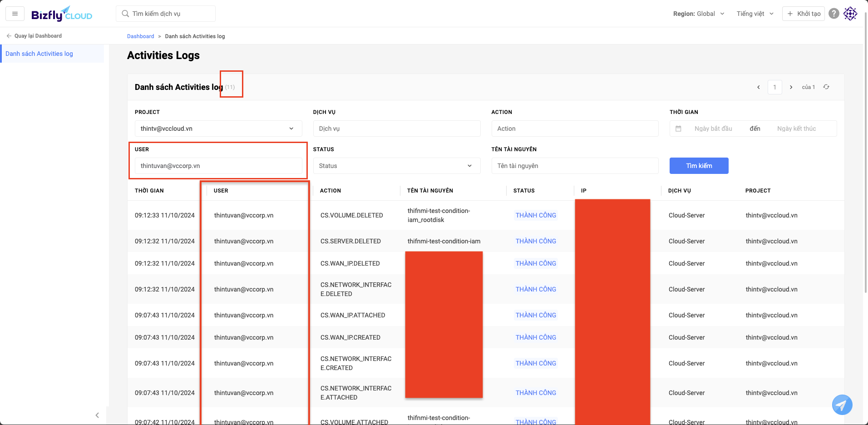This screenshot has height=425, width=868.
Task: Open the hamburger menu
Action: 15,14
